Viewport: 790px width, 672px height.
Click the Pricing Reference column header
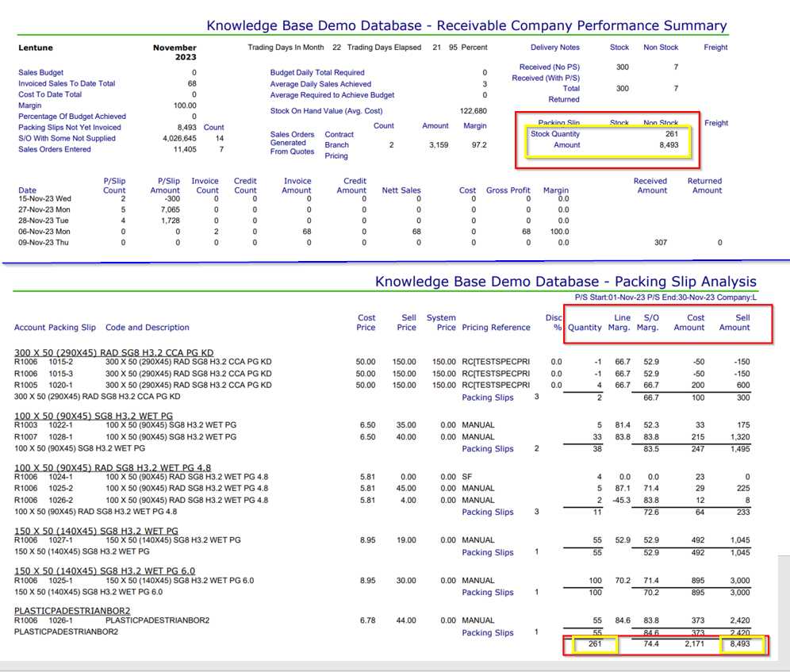[496, 327]
